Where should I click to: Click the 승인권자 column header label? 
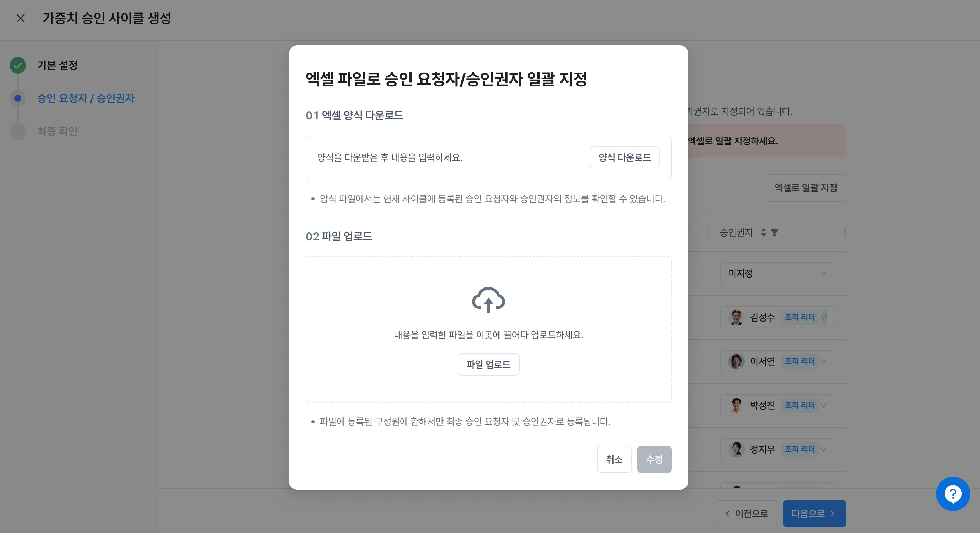point(736,232)
